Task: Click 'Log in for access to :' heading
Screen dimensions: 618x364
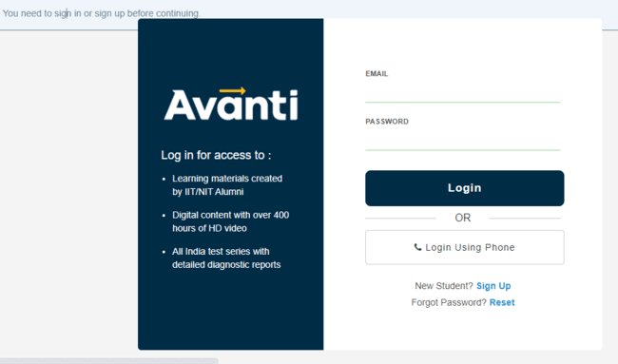Action: point(216,155)
